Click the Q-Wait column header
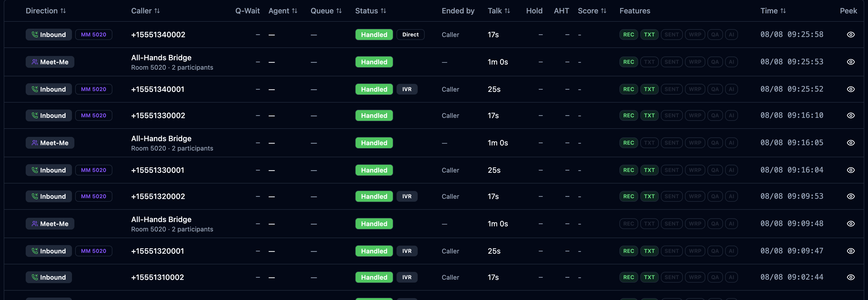868x300 pixels. [x=247, y=11]
